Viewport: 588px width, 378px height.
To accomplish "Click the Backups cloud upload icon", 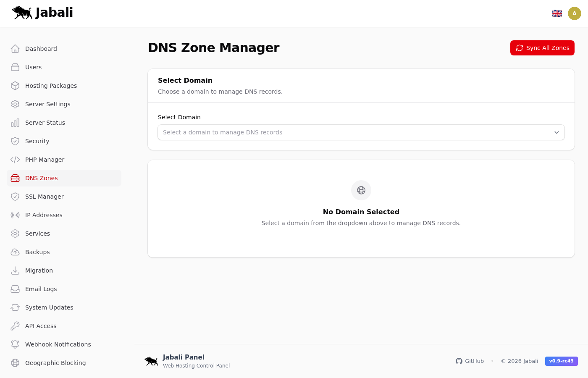I will pyautogui.click(x=15, y=252).
